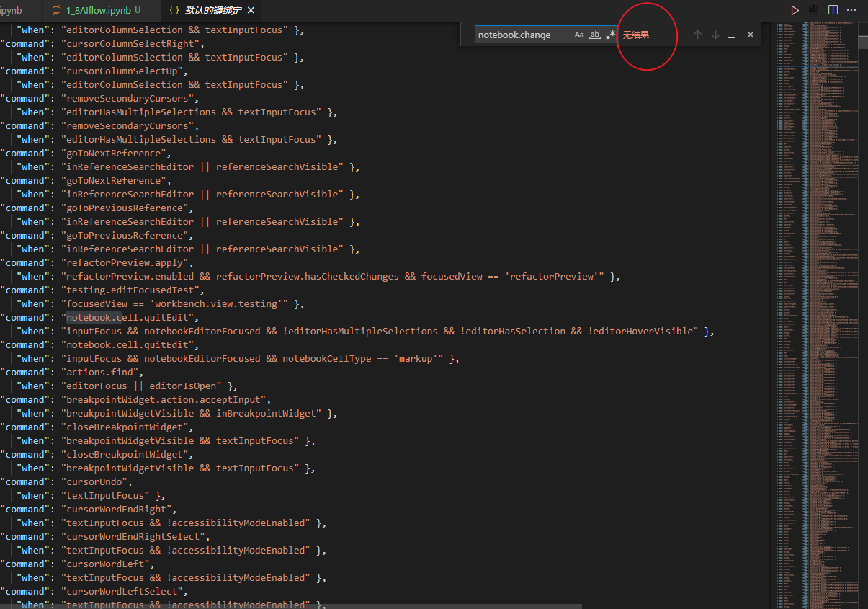Toggle the Find in Selection icon
The height and width of the screenshot is (609, 868).
[732, 34]
